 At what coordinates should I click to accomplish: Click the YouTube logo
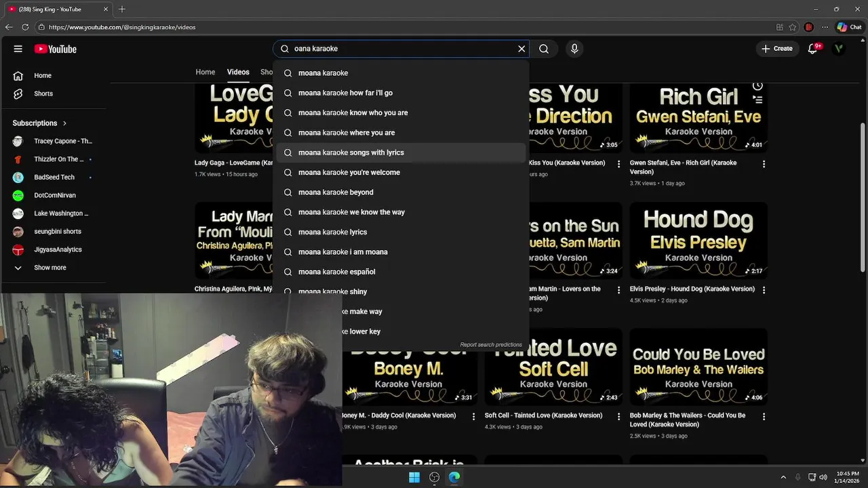(56, 49)
